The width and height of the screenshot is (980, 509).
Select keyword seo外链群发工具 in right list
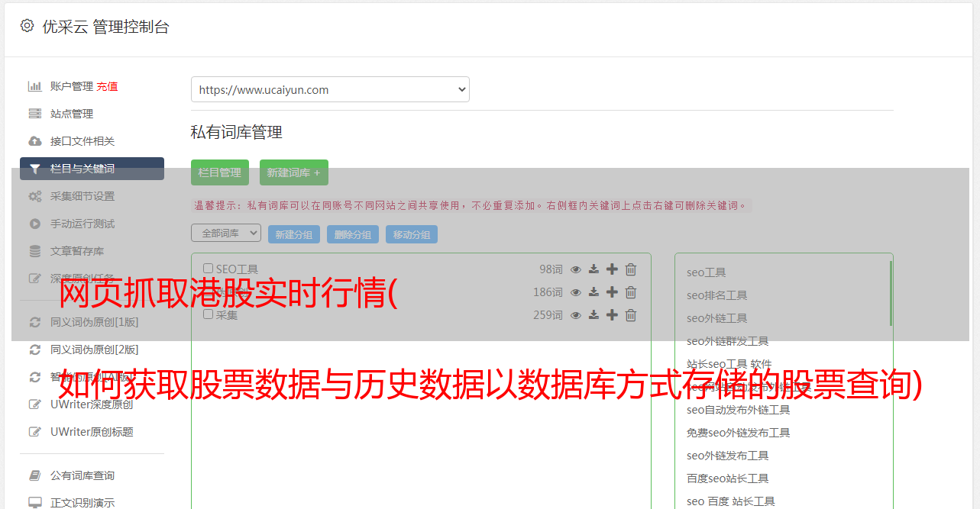728,341
